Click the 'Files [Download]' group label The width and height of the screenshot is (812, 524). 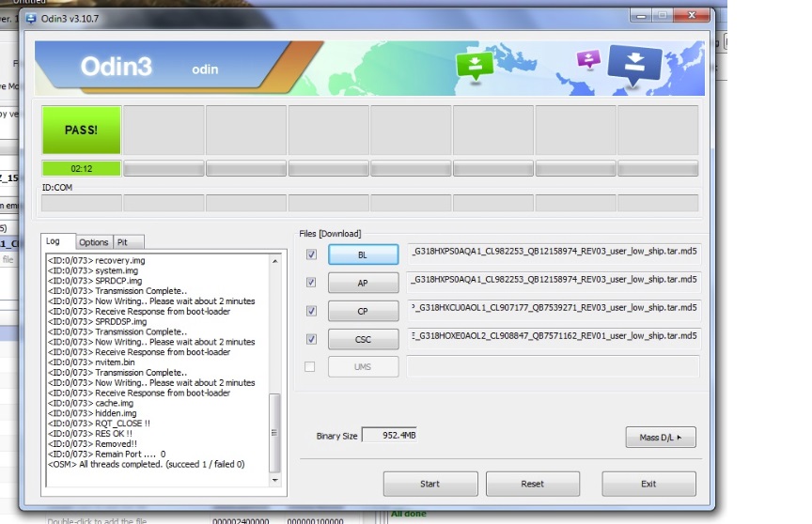tap(330, 234)
